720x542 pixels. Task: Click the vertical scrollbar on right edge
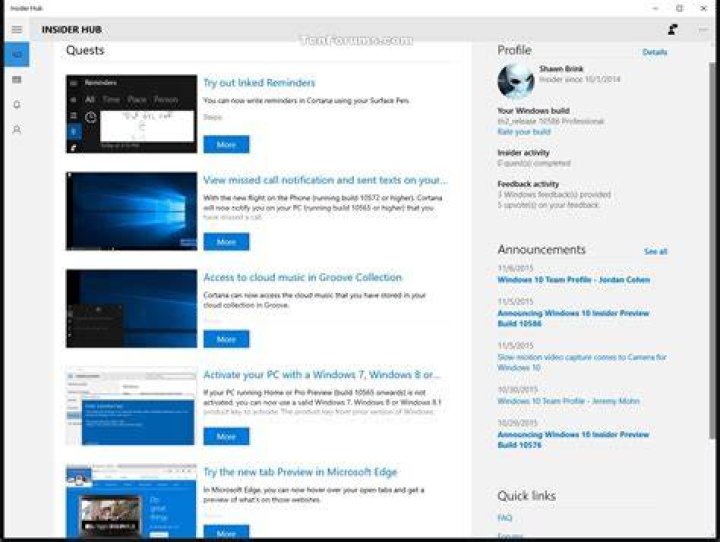pyautogui.click(x=712, y=250)
